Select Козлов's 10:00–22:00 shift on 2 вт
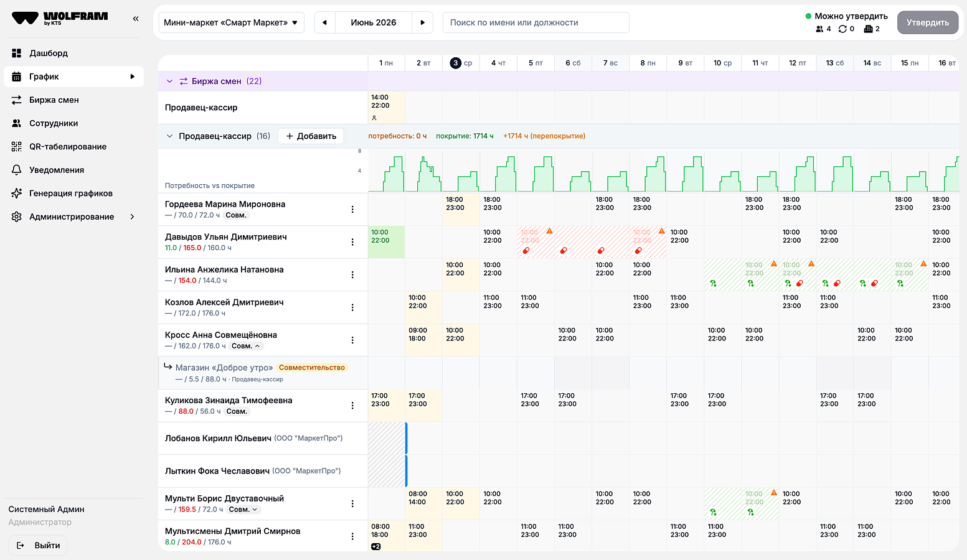 point(424,307)
